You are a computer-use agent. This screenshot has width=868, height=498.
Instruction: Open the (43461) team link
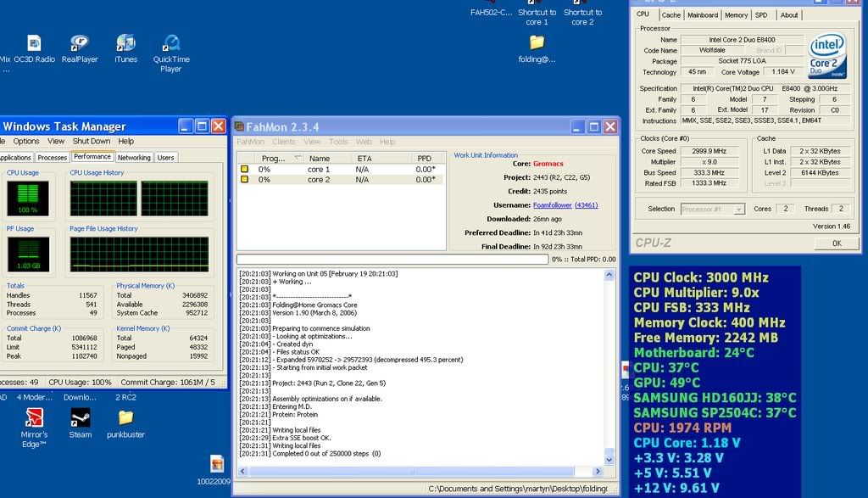[587, 205]
